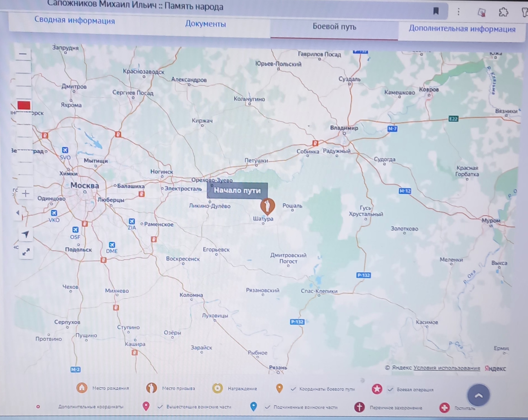Open the Сводная информация tab
Image resolution: width=528 pixels, height=420 pixels.
(x=75, y=21)
